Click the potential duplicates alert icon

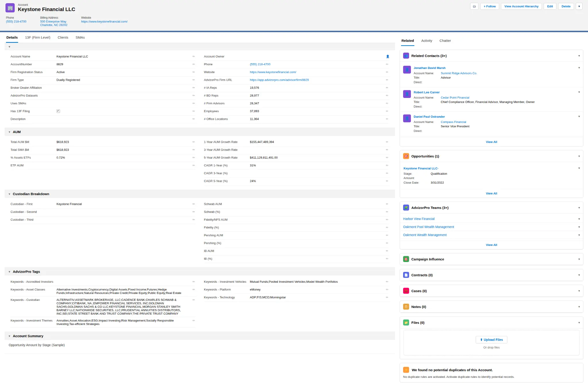[x=406, y=370]
